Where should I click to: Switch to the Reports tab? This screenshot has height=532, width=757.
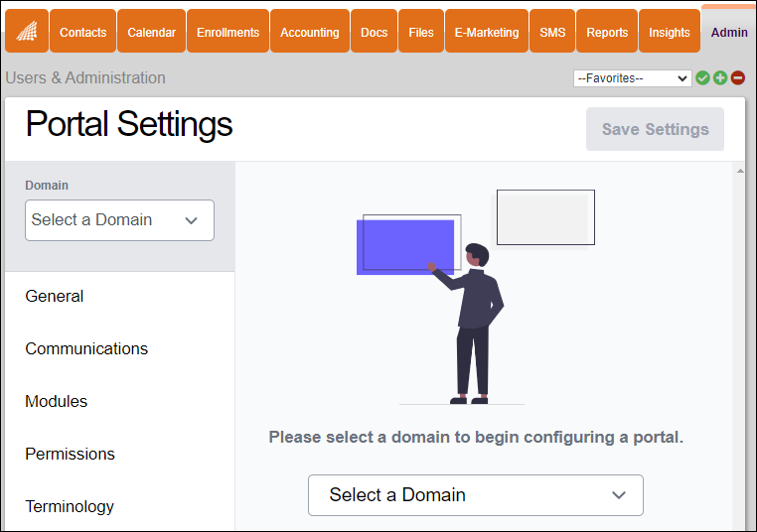(606, 32)
